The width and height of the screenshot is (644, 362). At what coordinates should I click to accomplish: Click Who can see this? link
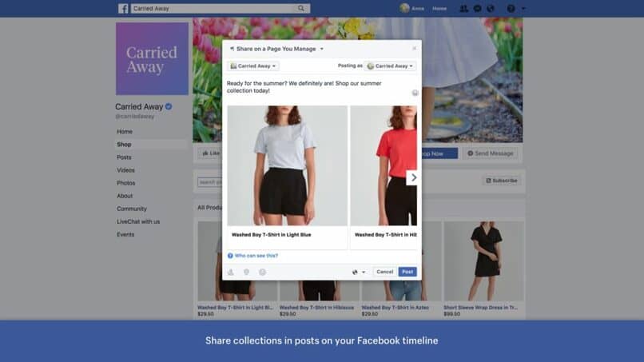tap(256, 256)
